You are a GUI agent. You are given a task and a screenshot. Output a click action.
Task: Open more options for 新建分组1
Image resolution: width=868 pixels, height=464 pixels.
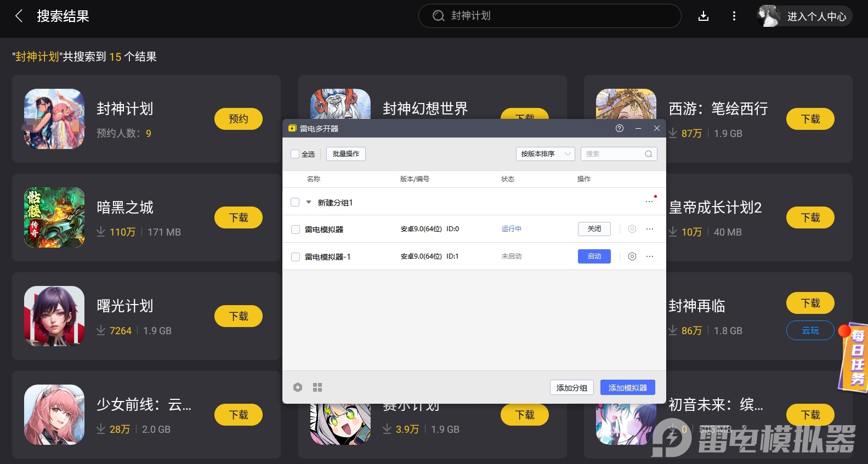649,202
